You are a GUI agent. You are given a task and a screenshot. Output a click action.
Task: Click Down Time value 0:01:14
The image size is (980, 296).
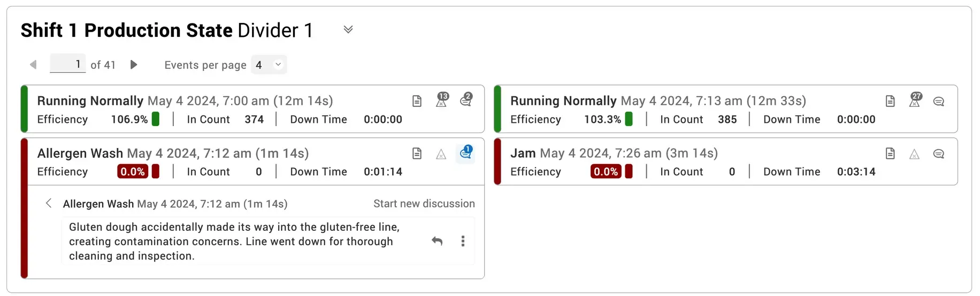[383, 172]
